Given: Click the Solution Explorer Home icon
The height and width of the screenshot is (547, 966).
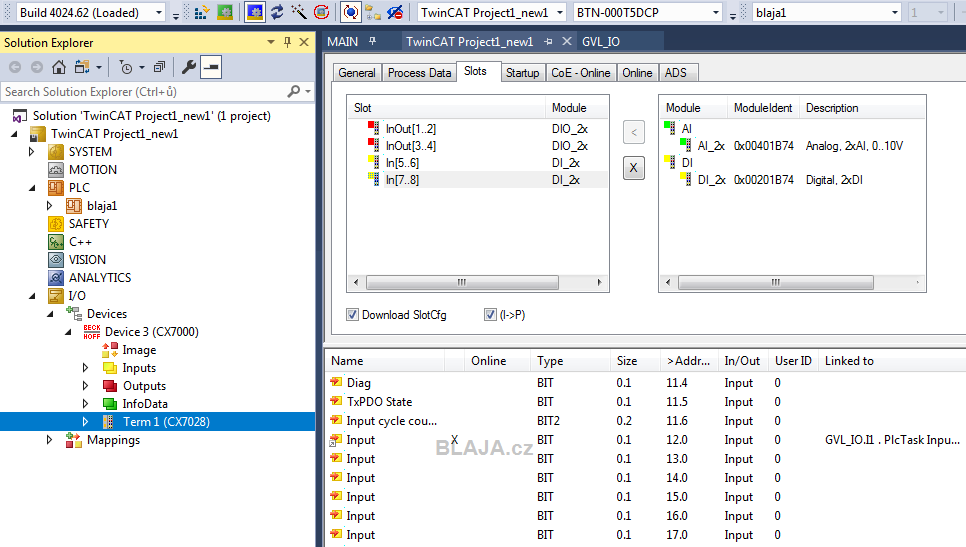Looking at the screenshot, I should point(59,67).
